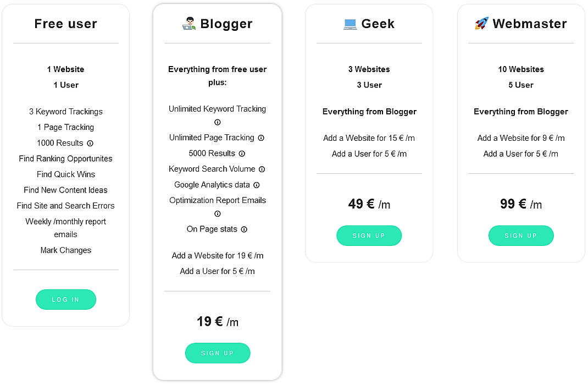Click Everything from Blogger under Geek plan
The image size is (588, 384).
(369, 111)
